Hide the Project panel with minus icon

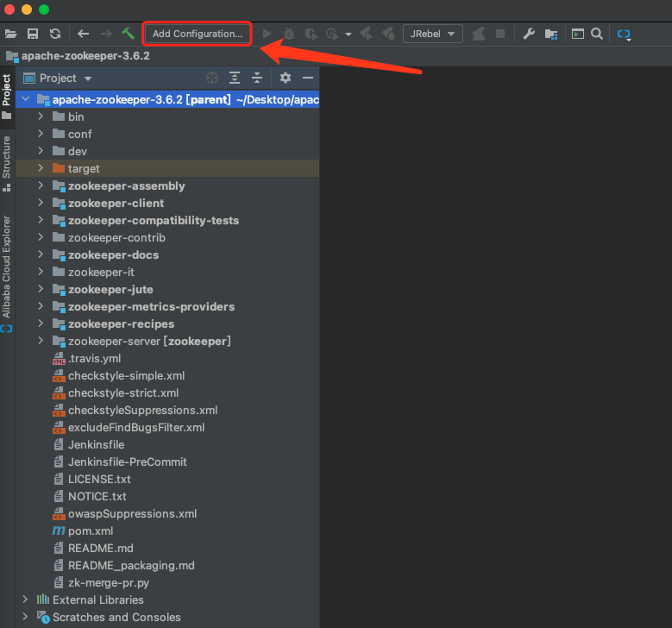coord(307,78)
